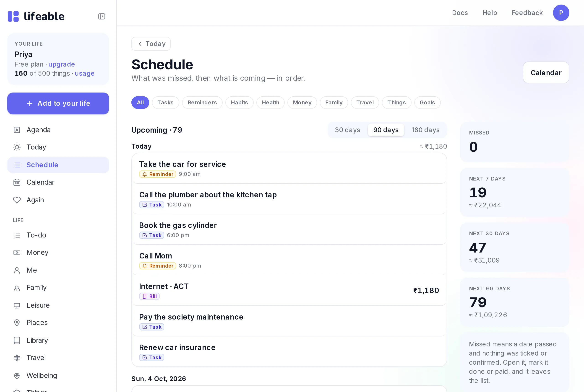Click the Travel plane icon
Image resolution: width=584 pixels, height=392 pixels.
coord(17,358)
